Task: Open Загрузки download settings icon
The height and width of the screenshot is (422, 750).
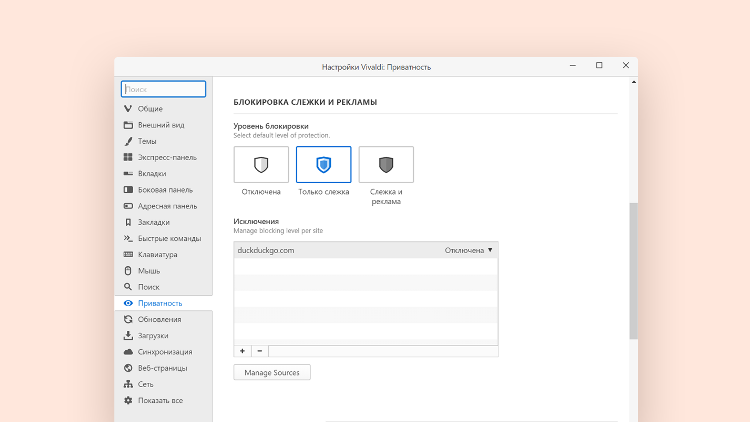Action: tap(128, 336)
